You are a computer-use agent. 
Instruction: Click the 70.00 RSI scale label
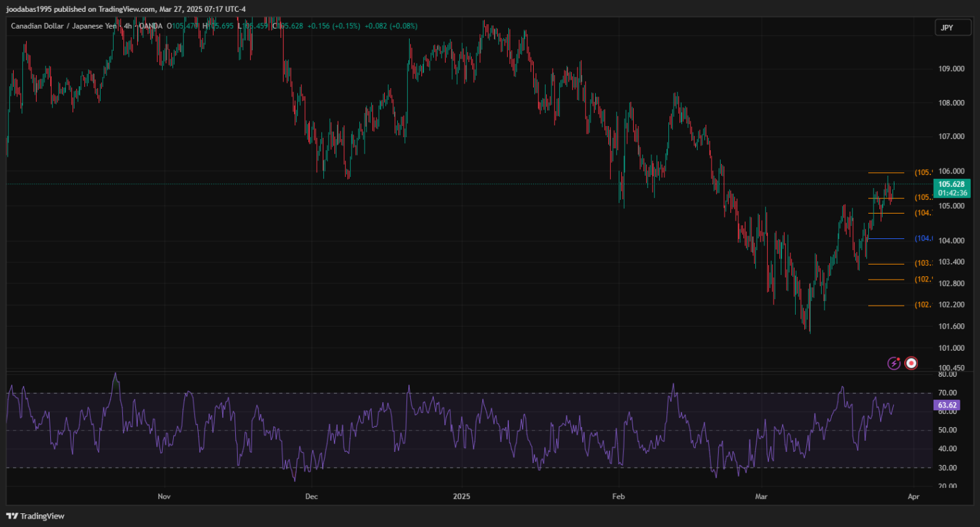947,393
